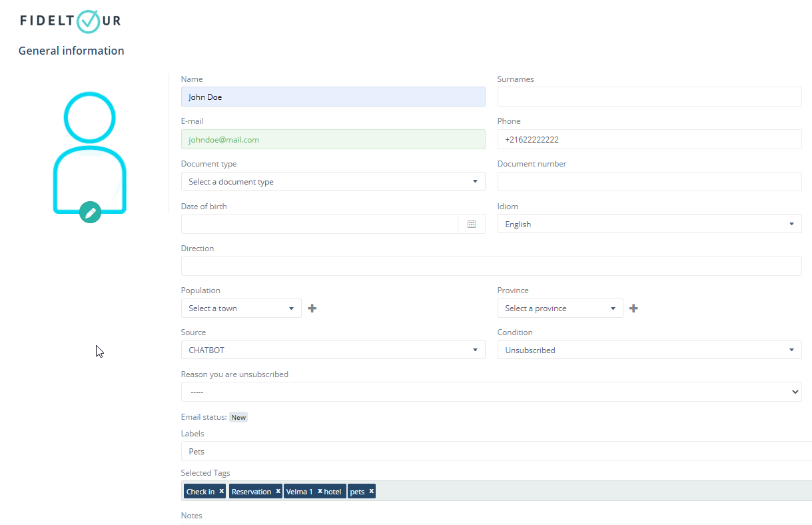
Task: Remove the "Check in" tag
Action: pyautogui.click(x=222, y=491)
